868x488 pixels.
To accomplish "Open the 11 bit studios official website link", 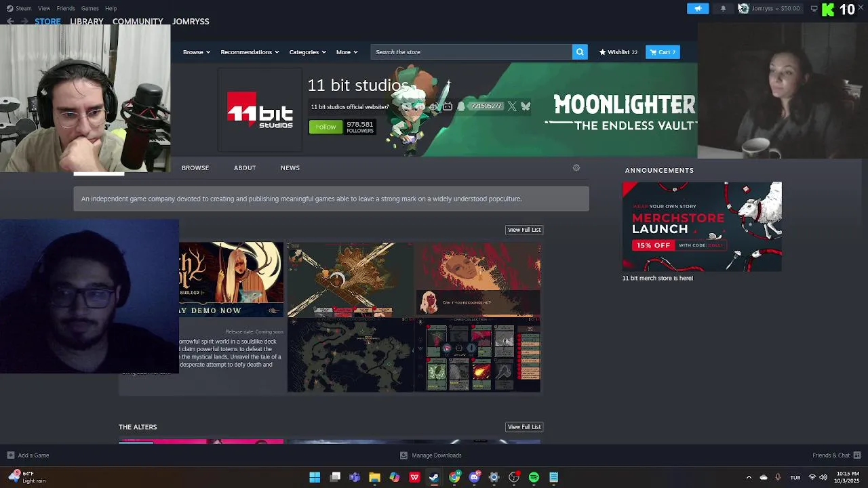I will pyautogui.click(x=349, y=106).
